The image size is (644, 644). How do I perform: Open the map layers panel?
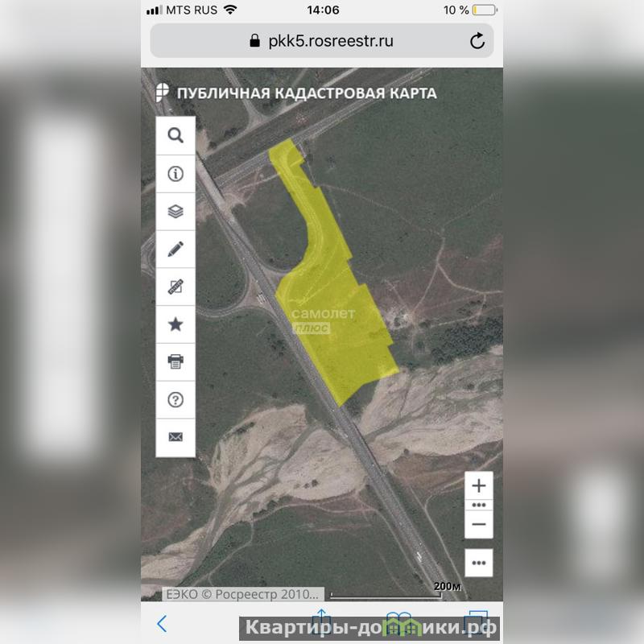175,212
